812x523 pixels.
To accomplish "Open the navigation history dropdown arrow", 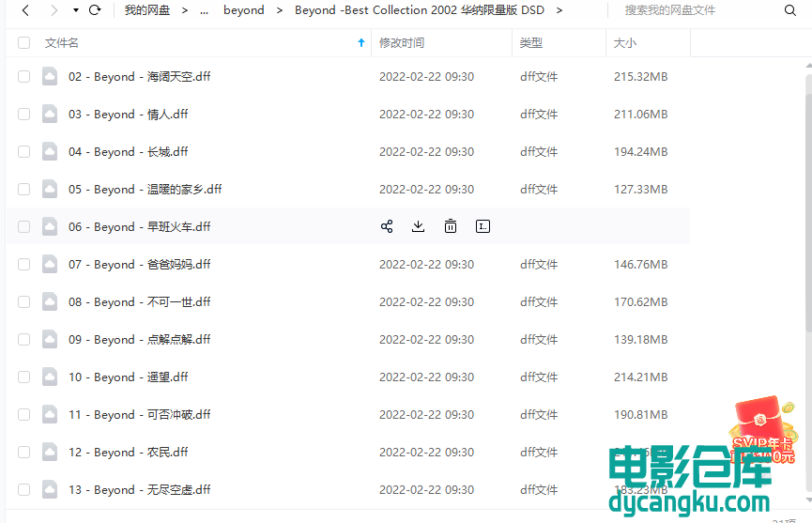I will 76,10.
